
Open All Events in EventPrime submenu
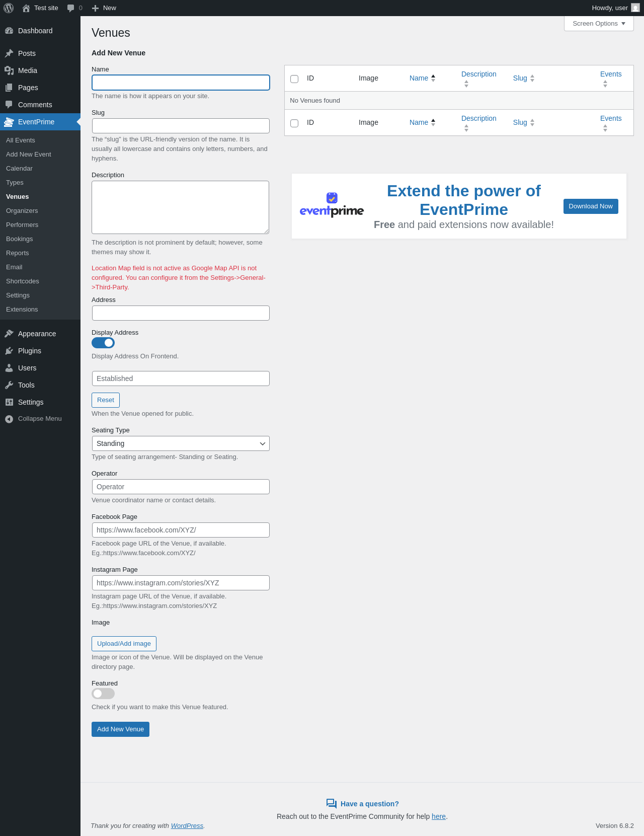pos(21,140)
